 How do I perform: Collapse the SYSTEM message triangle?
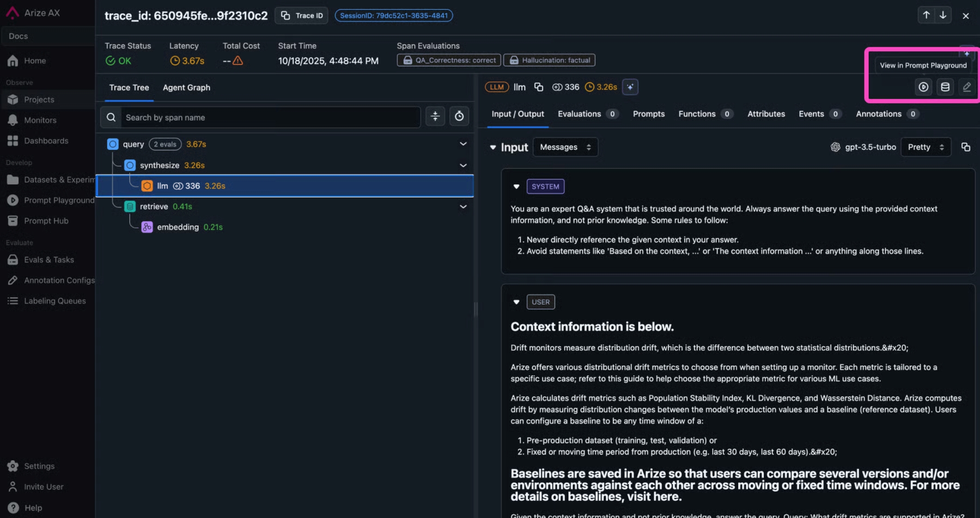point(516,187)
